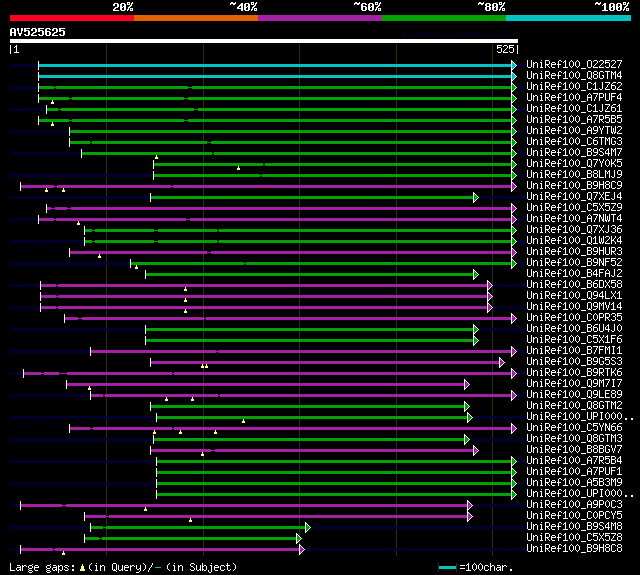Click the white query sequence bar
640x575 pixels.
(x=264, y=41)
